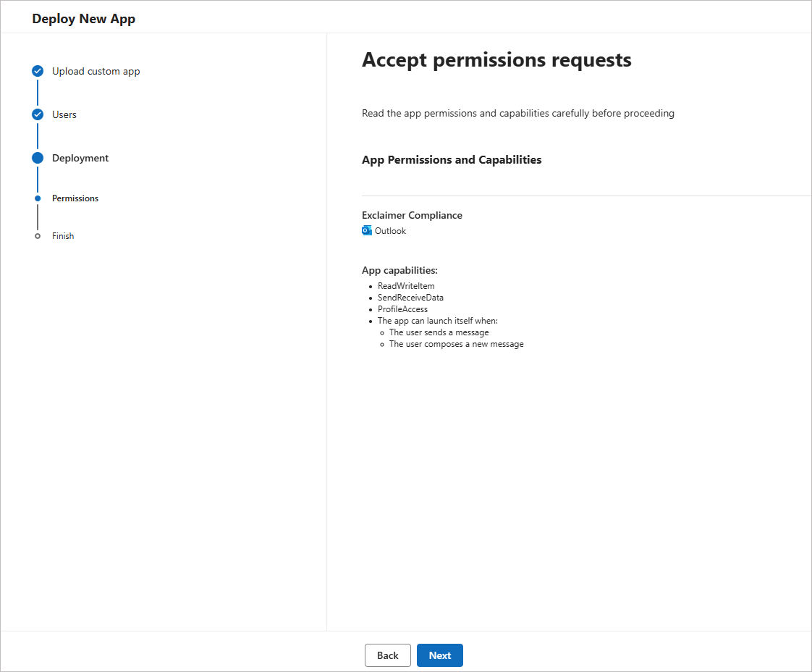The width and height of the screenshot is (812, 672).
Task: Click the Exclaimer Compliance app name
Action: pyautogui.click(x=412, y=215)
